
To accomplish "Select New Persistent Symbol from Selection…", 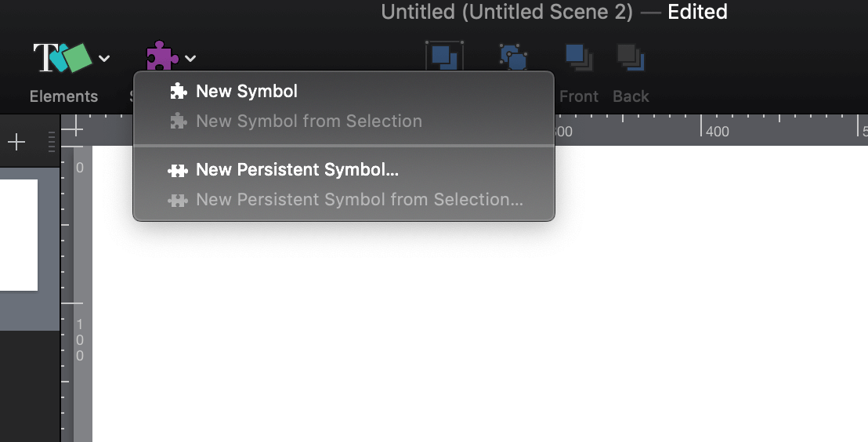I will coord(359,200).
